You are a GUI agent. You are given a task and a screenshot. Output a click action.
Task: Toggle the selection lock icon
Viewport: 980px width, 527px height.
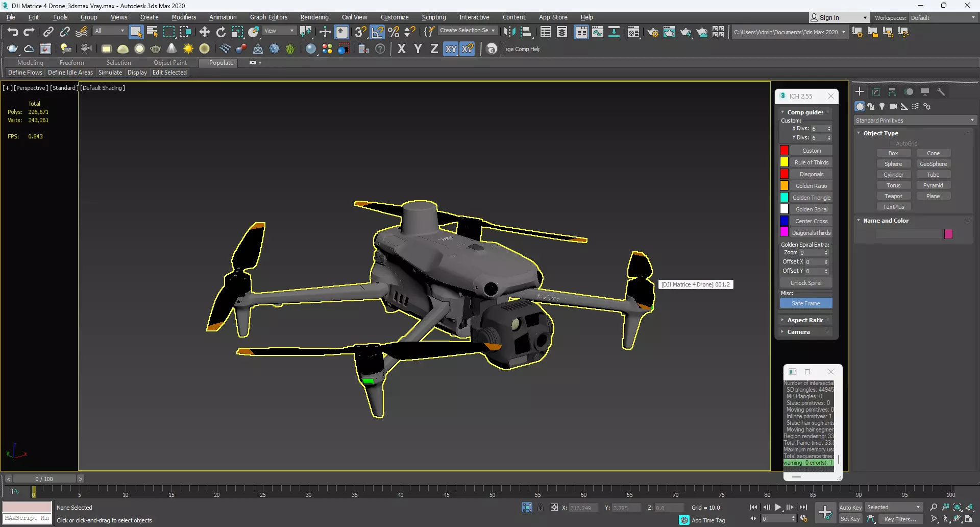[x=541, y=507]
